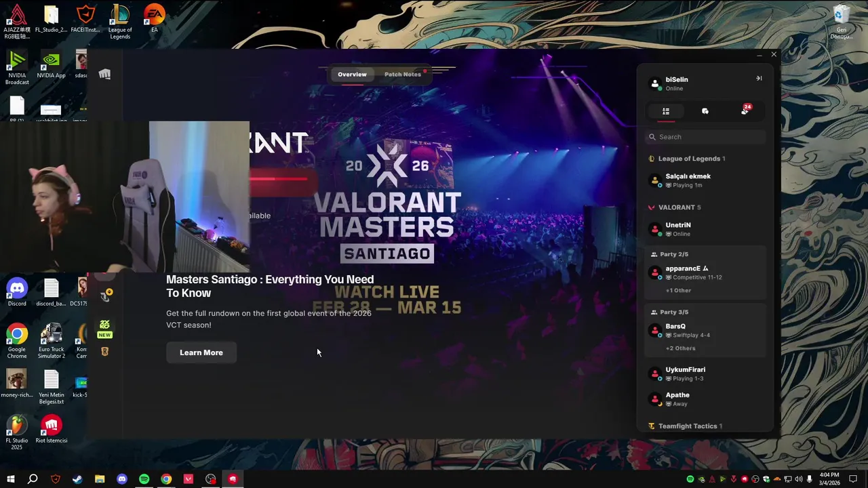Image resolution: width=868 pixels, height=488 pixels.
Task: Open Chrome from taskbar
Action: (166, 479)
